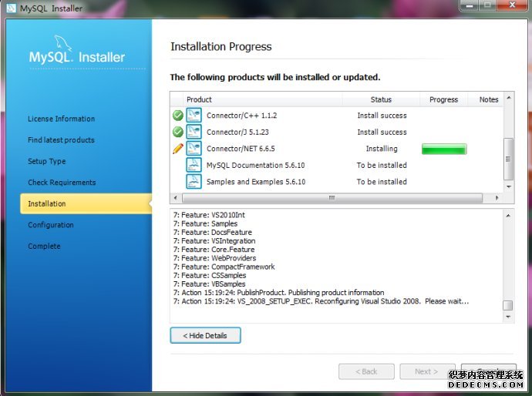Click the Connector/J 5.1.23 product icon
Viewport: 532px width, 396px height.
[x=194, y=132]
